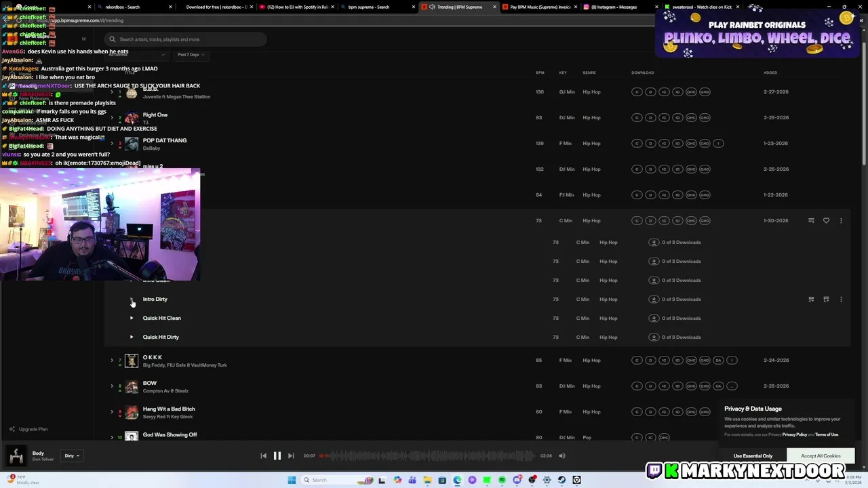
Task: Play the Quick Hit Clean version
Action: (x=132, y=318)
